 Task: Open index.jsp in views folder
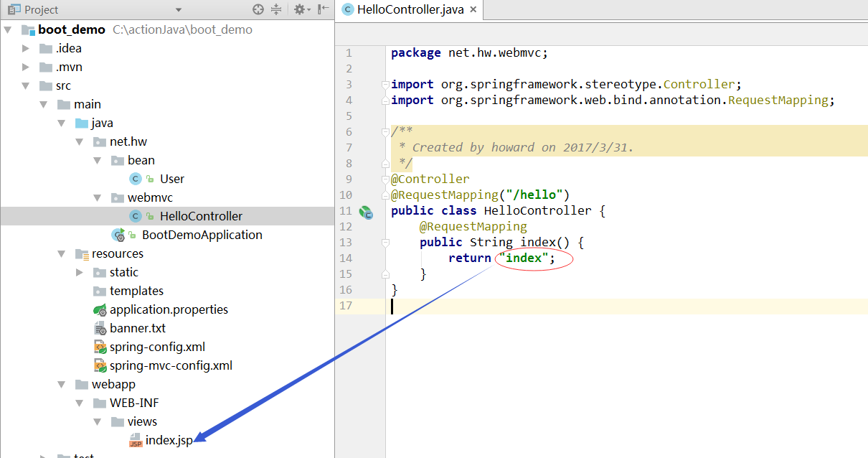[x=169, y=440]
